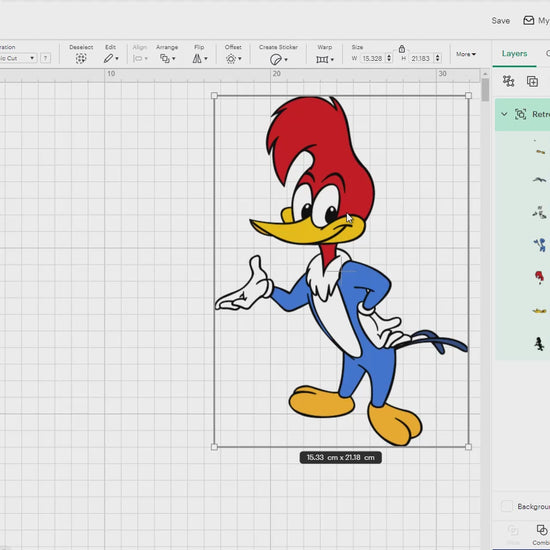The height and width of the screenshot is (550, 550).
Task: Click the Align icon
Action: 138,59
